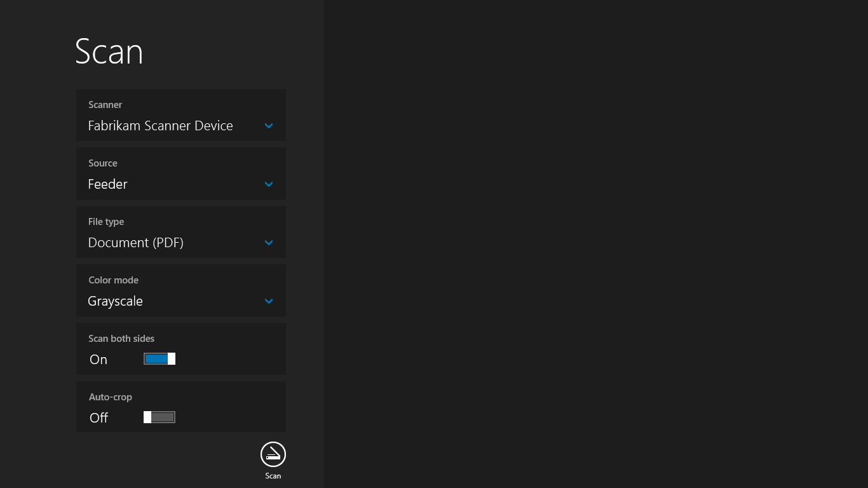Click the Grayscale color mode value
The height and width of the screenshot is (488, 868).
click(115, 301)
